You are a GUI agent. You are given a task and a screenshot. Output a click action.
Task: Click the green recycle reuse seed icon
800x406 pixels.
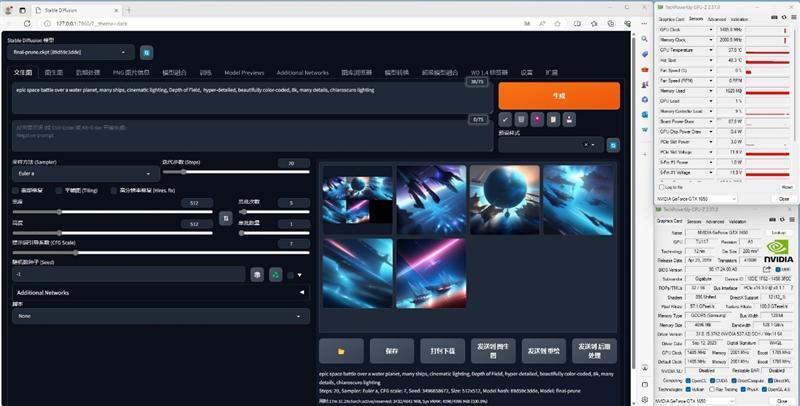coord(274,274)
